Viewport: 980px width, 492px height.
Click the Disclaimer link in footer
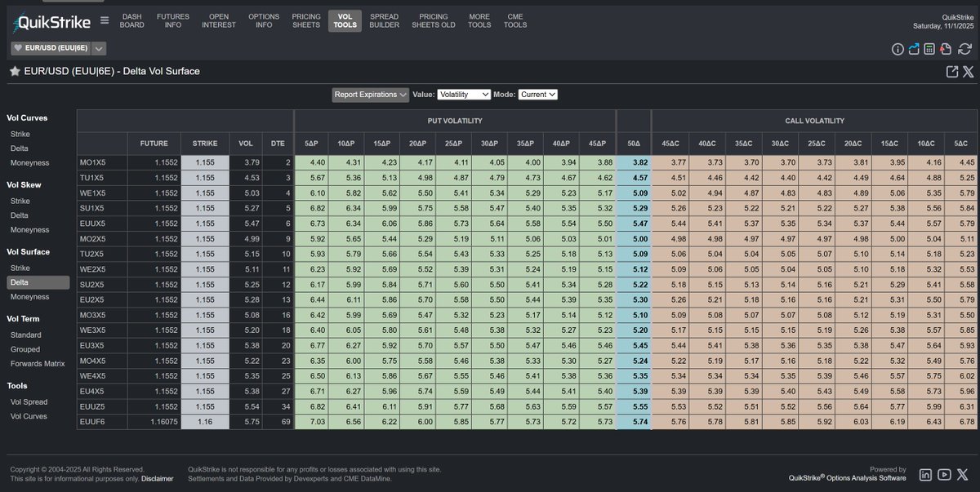[157, 479]
